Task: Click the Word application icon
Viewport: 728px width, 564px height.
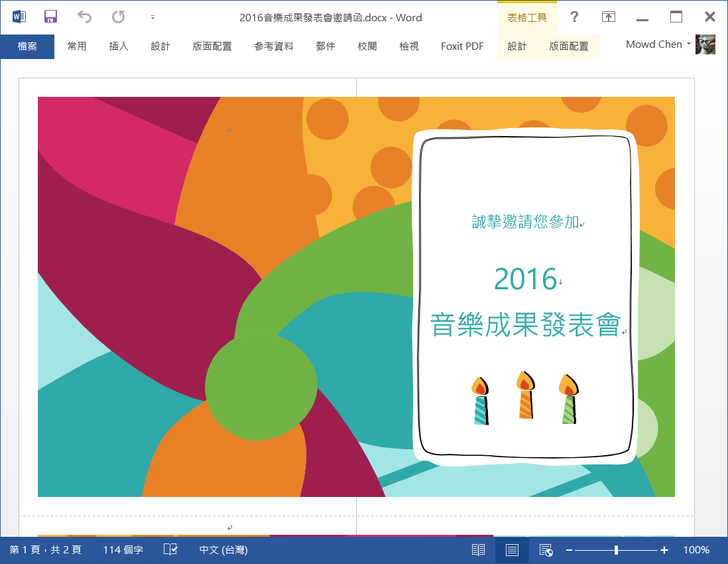Action: pos(19,17)
